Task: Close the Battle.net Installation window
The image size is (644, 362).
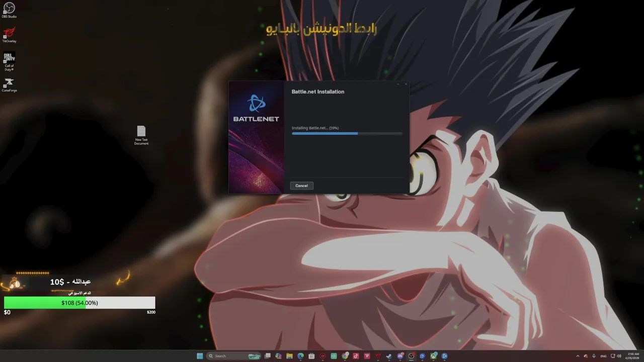Action: coord(406,84)
